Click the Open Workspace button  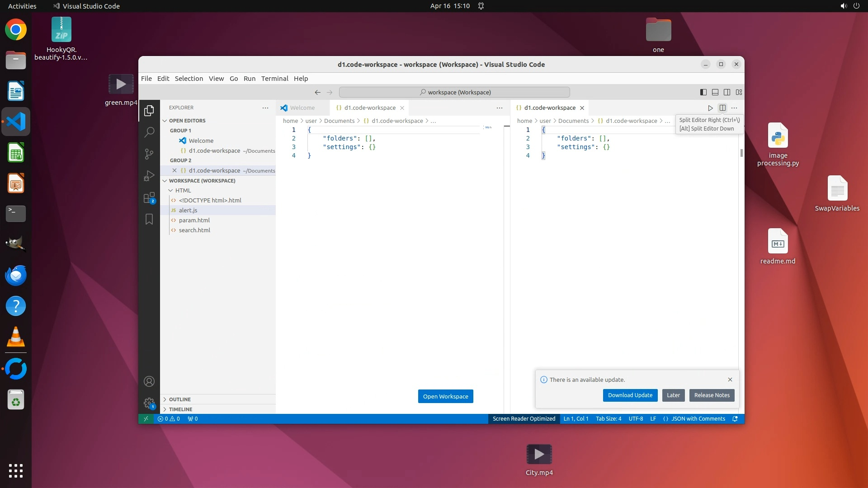[445, 396]
